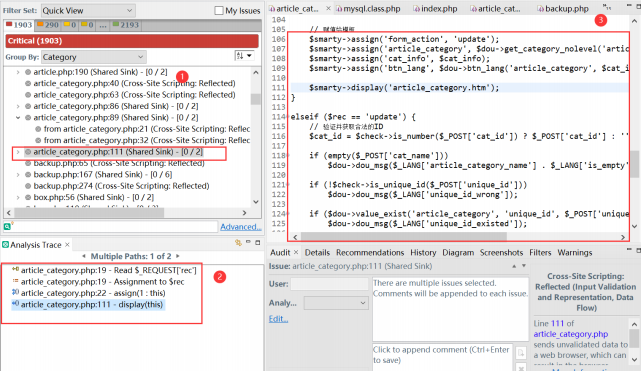Switch to the Details tab

coord(317,253)
